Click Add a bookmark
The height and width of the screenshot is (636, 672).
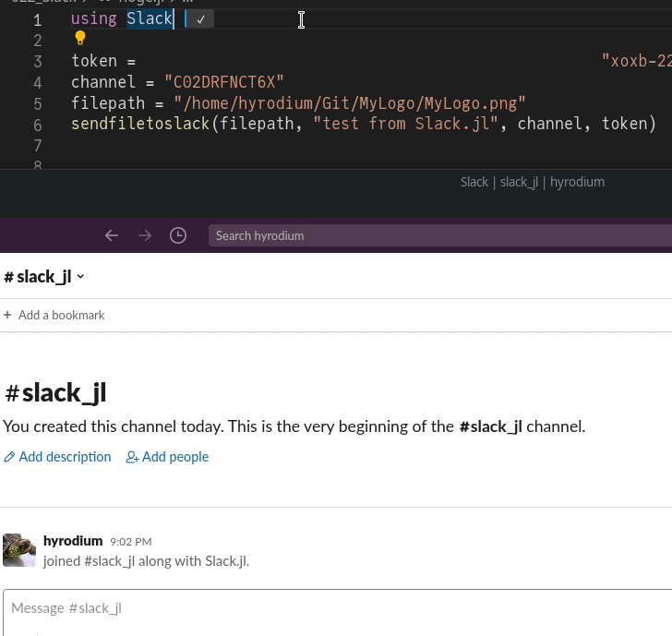[x=61, y=315]
